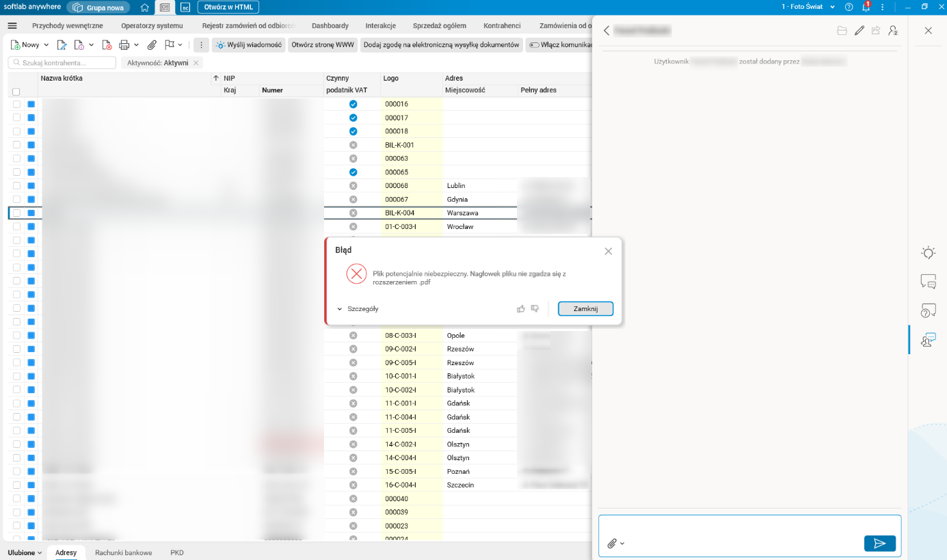Image resolution: width=947 pixels, height=560 pixels.
Task: Open the question bubble support icon
Action: [928, 310]
